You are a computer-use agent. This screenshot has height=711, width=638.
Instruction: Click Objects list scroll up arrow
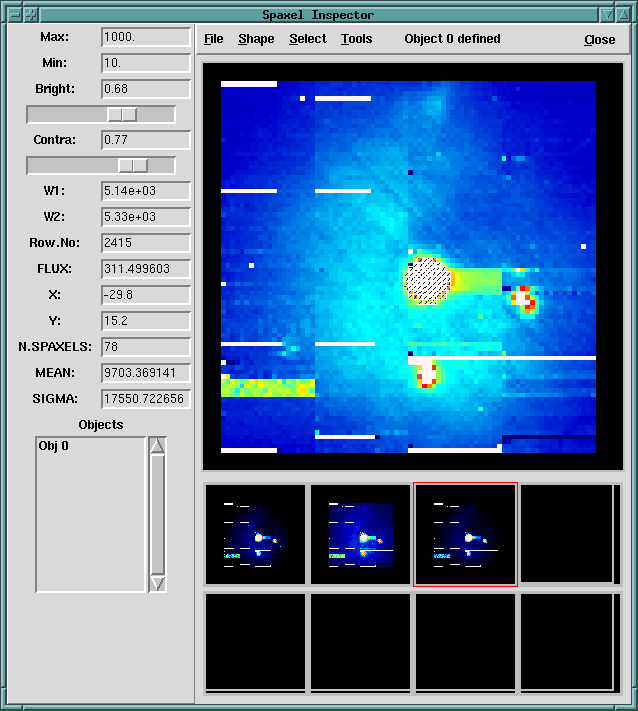coord(157,445)
